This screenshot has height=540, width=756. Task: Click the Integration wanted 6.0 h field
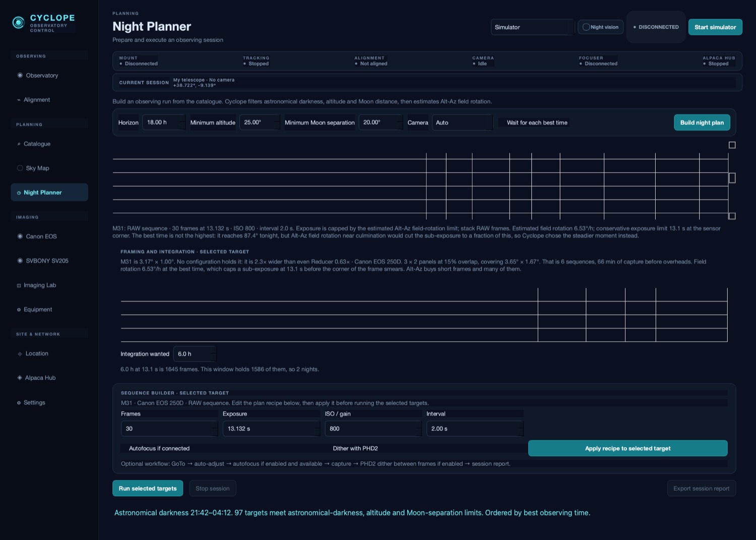[195, 354]
